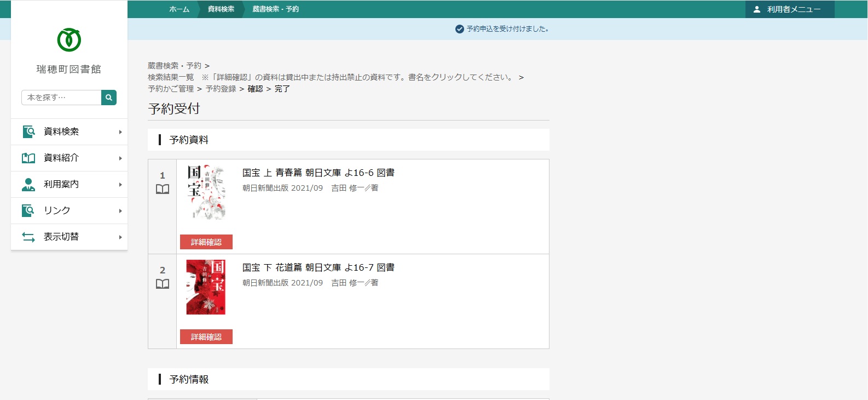Viewport: 868px width, 400px height.
Task: Click the 国宝 下 red book cover thumbnail
Action: (x=206, y=287)
